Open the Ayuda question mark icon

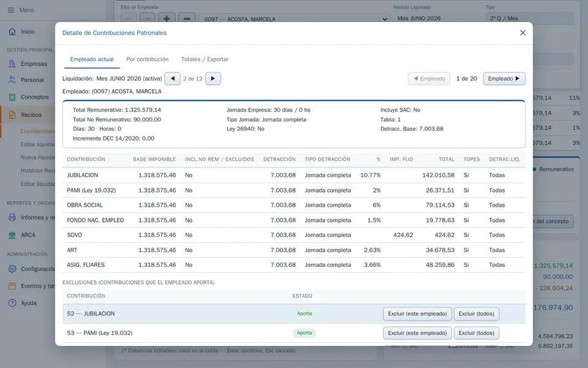[x=12, y=303]
